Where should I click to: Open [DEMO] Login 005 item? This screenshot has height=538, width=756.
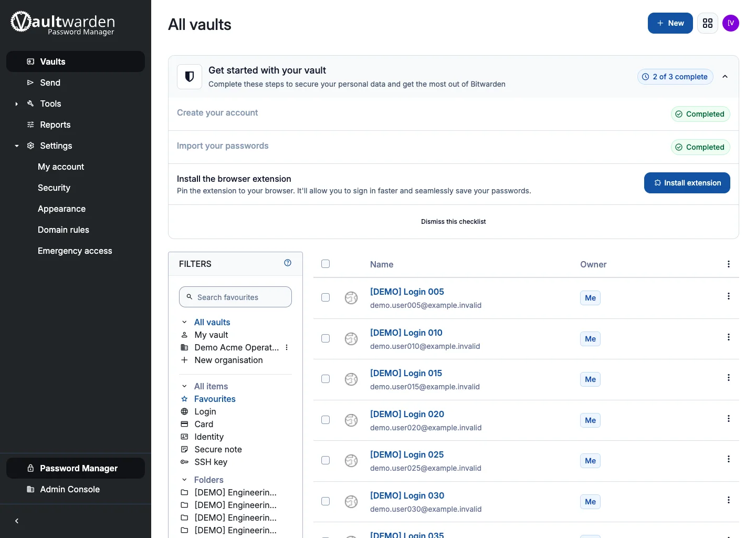(x=407, y=292)
